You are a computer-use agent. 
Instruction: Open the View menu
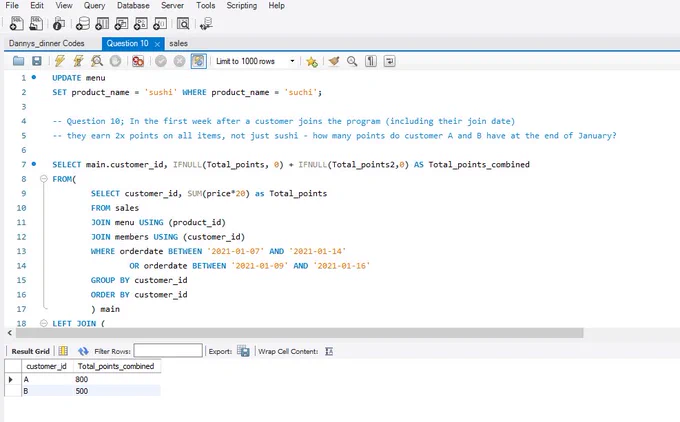click(x=64, y=6)
